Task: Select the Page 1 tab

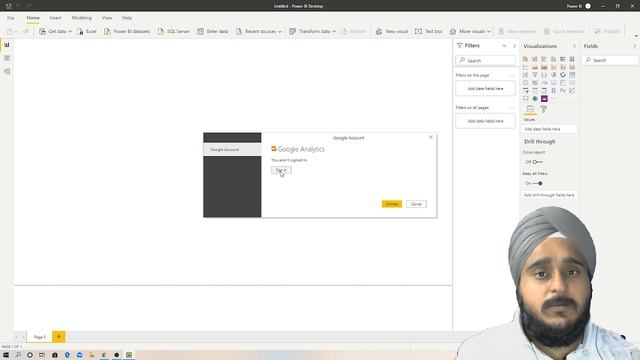Action: point(40,337)
